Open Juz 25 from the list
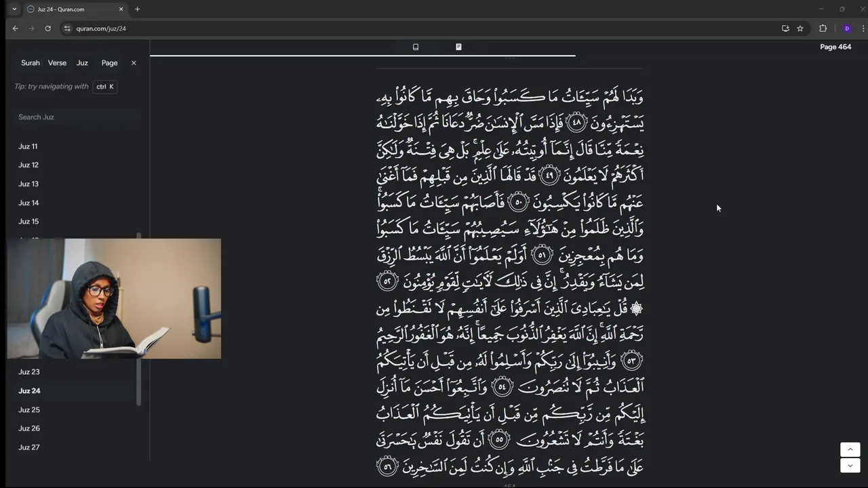 tap(29, 410)
